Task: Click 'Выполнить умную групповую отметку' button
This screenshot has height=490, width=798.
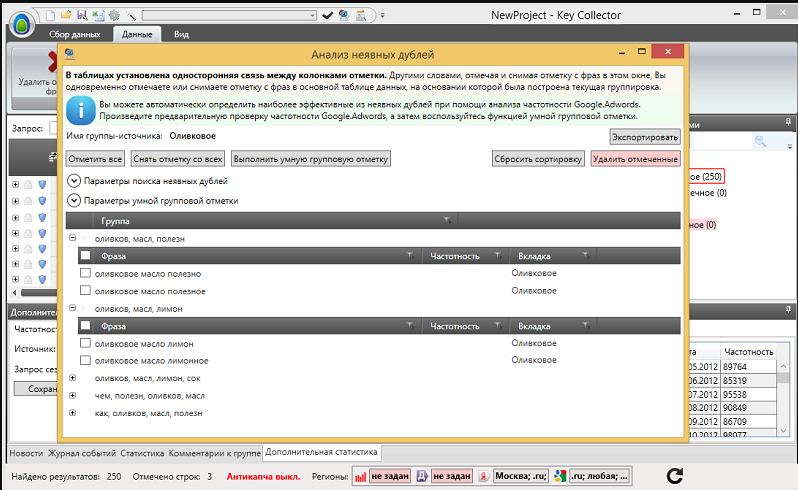Action: click(x=311, y=159)
